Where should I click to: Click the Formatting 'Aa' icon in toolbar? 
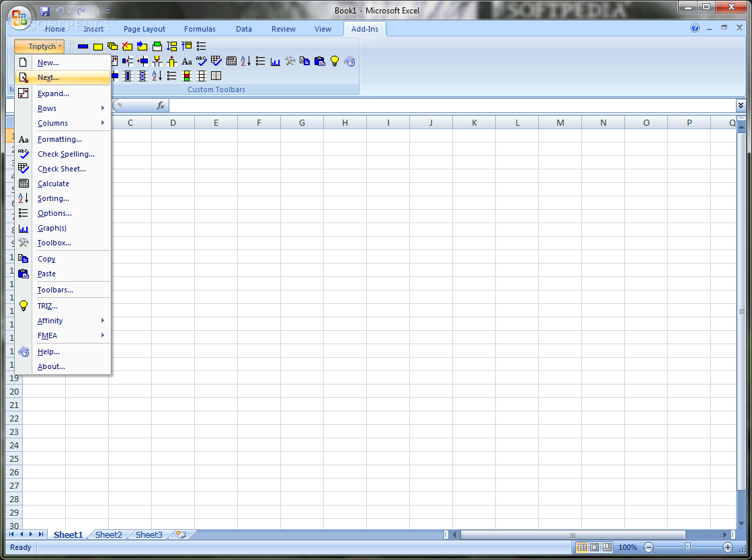187,61
